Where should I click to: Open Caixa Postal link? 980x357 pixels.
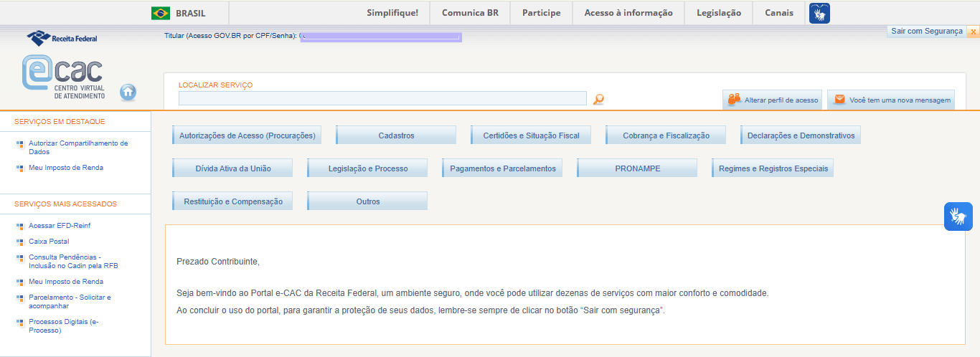click(49, 242)
